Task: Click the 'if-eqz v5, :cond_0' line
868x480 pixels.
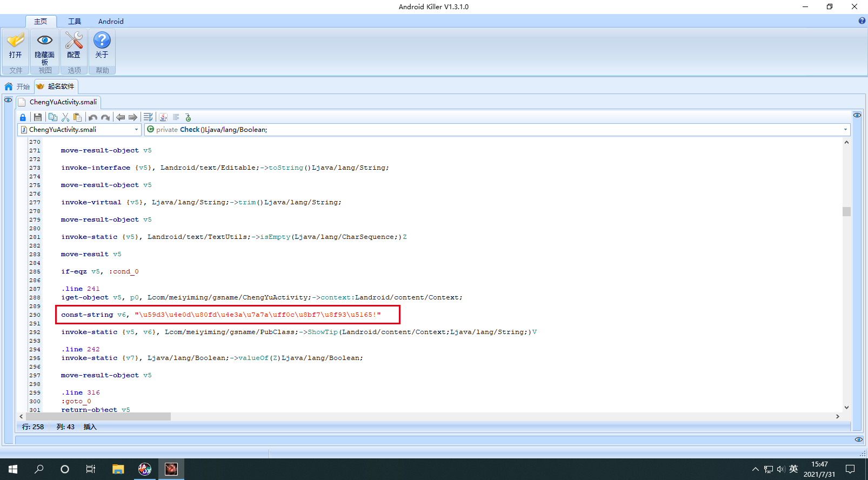Action: coord(100,271)
